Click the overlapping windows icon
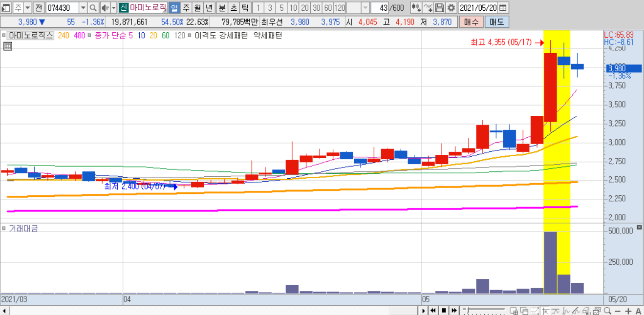This screenshot has height=315, width=644. [x=524, y=311]
